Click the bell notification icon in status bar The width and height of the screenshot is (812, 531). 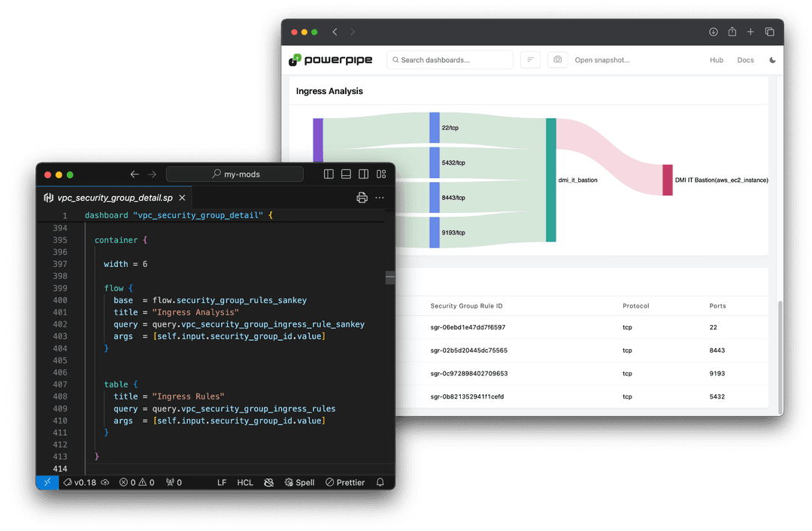point(380,482)
